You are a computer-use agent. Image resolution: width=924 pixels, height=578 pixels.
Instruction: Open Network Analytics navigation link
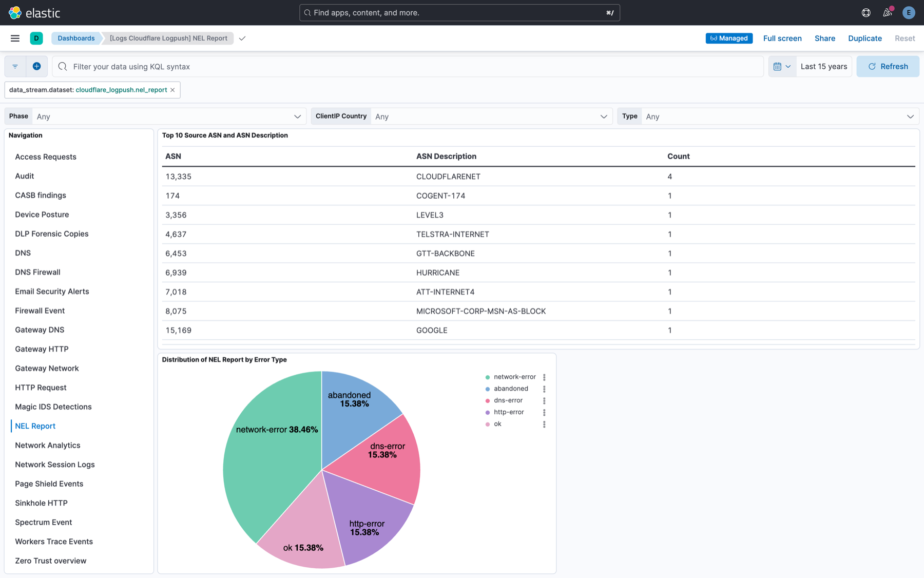click(48, 446)
